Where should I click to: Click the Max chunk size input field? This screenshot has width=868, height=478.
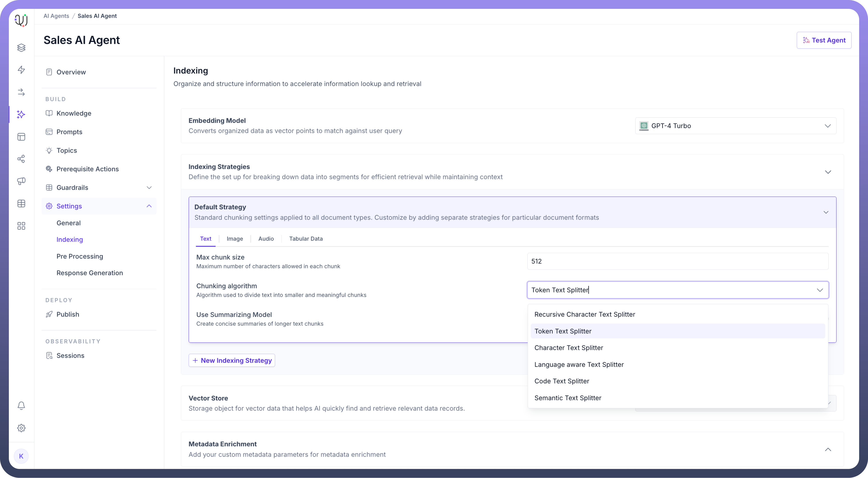point(677,261)
